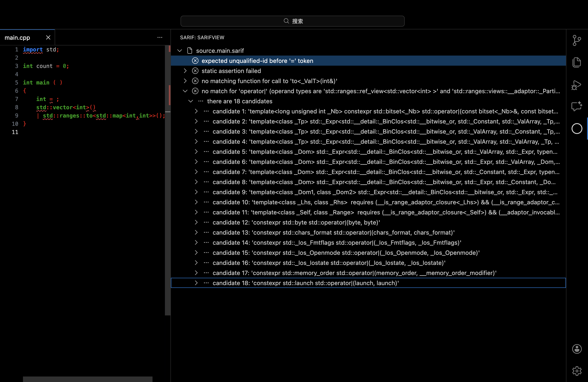Close the main.cpp tab
Screen dimensions: 588x382
tap(48, 37)
